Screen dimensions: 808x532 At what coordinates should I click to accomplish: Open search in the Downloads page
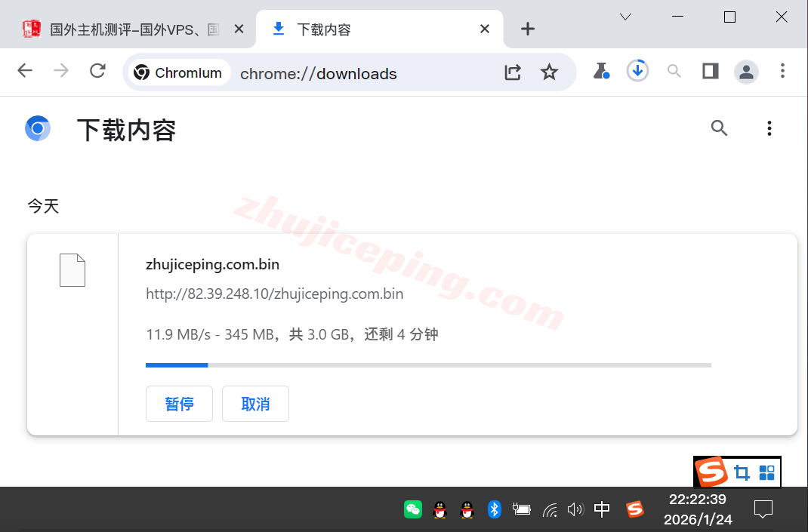click(x=718, y=128)
